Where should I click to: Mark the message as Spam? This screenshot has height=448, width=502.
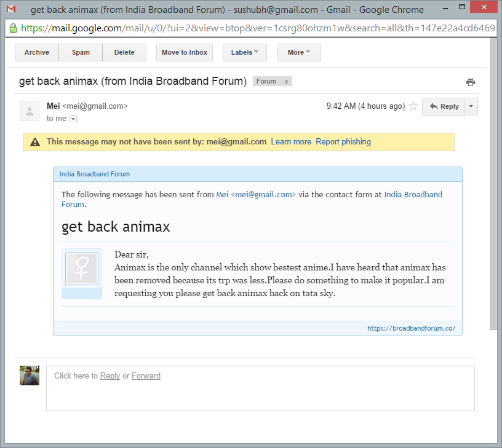click(x=81, y=53)
